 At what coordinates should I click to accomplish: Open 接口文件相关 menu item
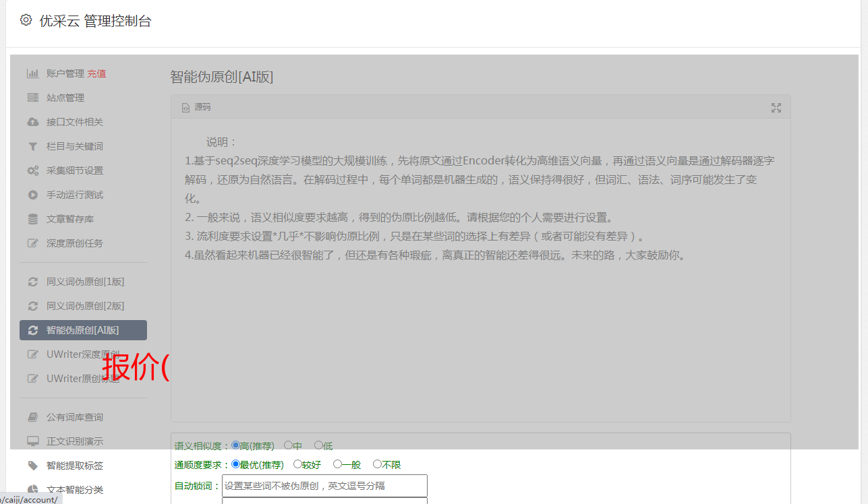75,122
